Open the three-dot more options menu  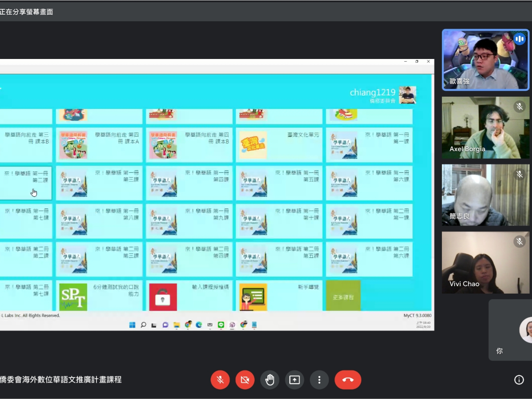coord(319,380)
